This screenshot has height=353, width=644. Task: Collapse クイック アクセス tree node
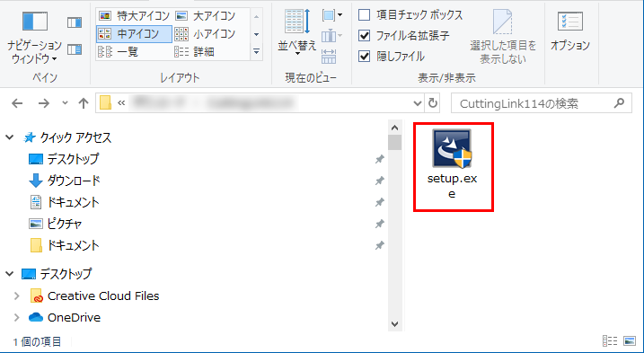pyautogui.click(x=10, y=137)
